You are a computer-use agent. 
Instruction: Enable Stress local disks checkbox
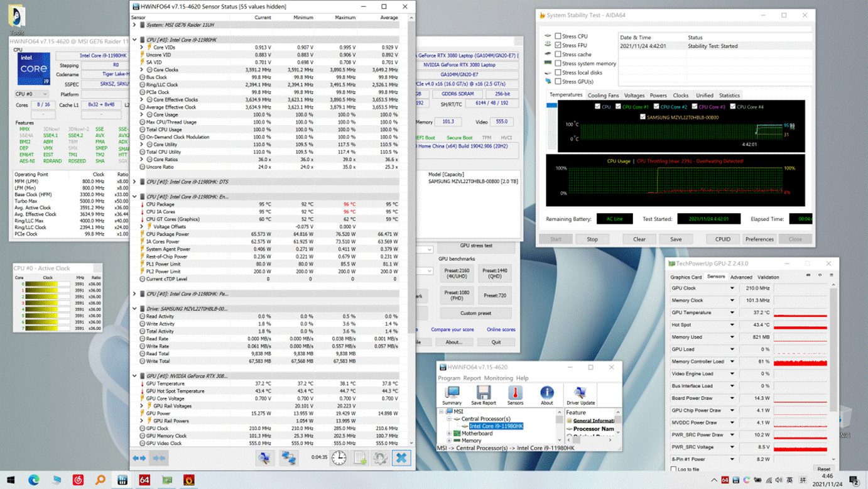(x=558, y=72)
